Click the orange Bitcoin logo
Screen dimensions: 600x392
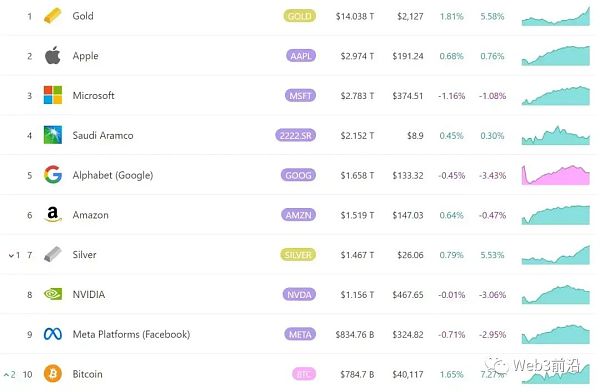(x=53, y=373)
